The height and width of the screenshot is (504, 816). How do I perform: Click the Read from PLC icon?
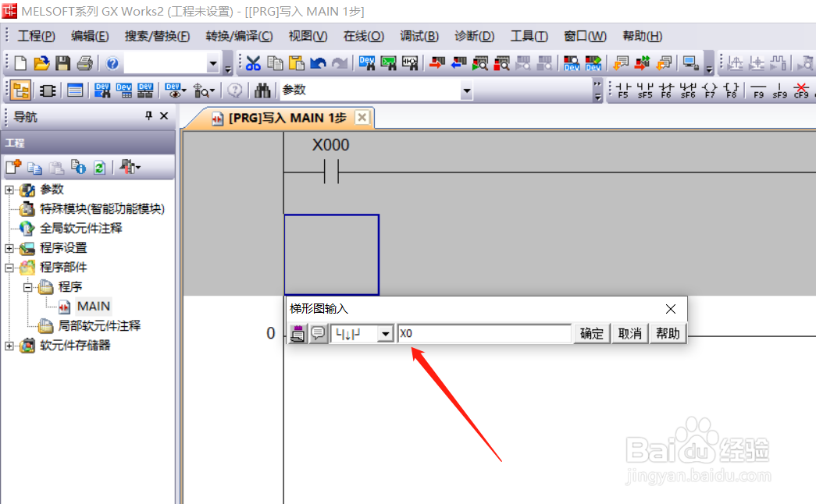pyautogui.click(x=458, y=63)
